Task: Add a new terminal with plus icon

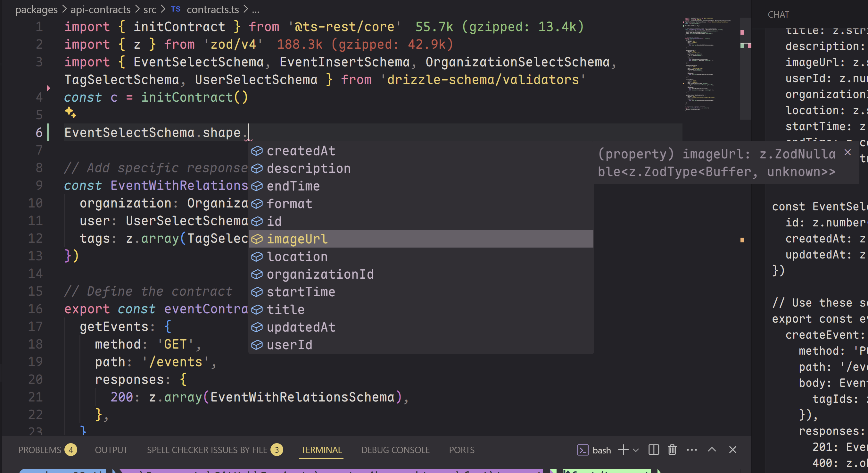Action: [x=623, y=450]
